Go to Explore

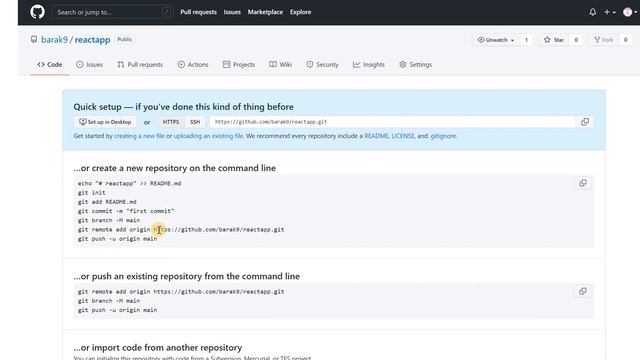300,12
